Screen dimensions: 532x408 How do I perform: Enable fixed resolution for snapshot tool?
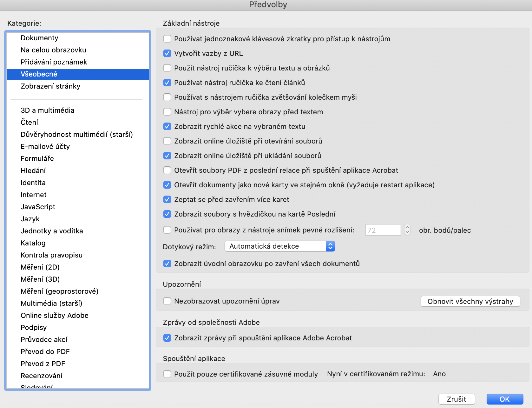point(167,230)
